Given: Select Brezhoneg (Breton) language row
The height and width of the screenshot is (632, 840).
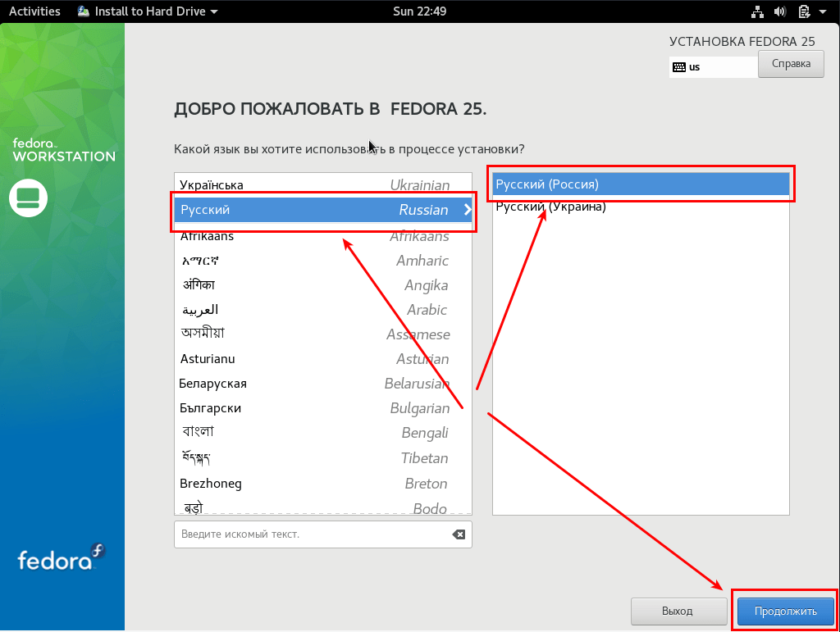Looking at the screenshot, I should (323, 484).
